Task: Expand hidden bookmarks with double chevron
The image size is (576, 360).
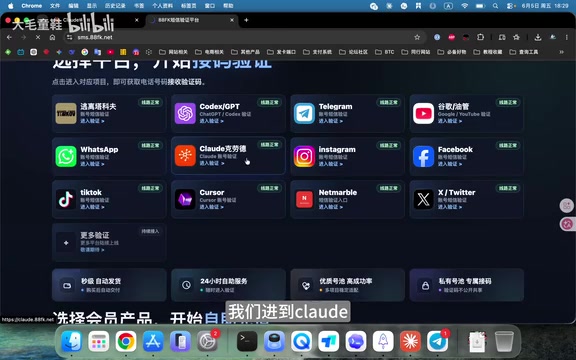Action: [x=561, y=52]
